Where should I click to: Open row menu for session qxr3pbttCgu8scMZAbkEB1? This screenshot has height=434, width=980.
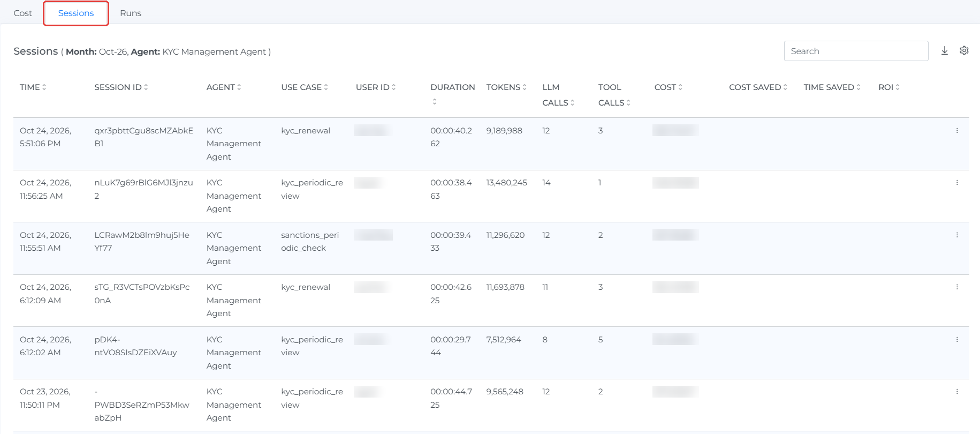tap(957, 130)
